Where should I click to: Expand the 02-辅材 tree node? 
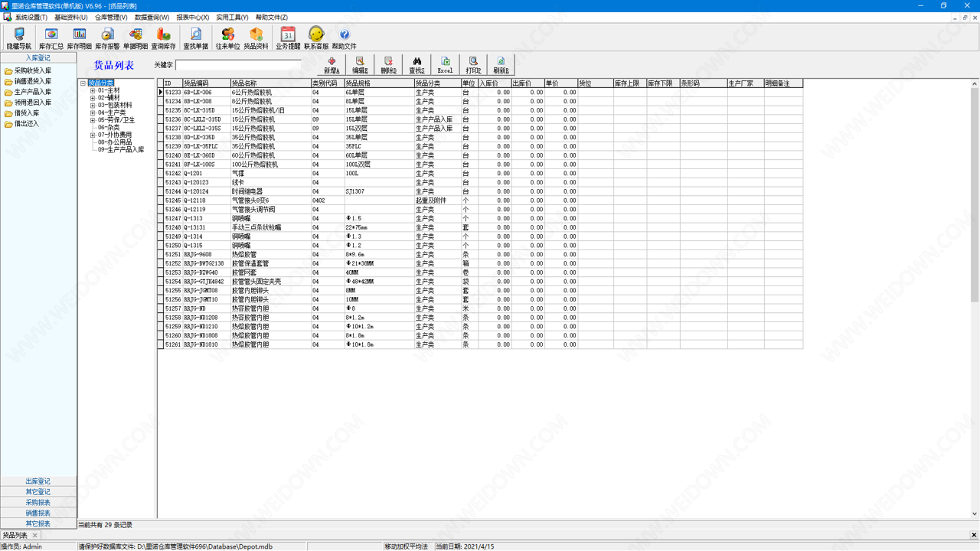click(x=93, y=98)
